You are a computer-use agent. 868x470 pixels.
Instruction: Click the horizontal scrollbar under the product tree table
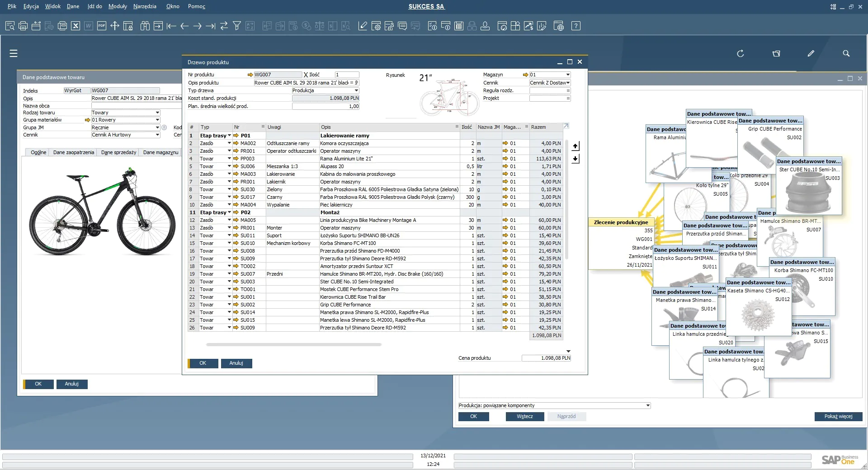tap(294, 344)
